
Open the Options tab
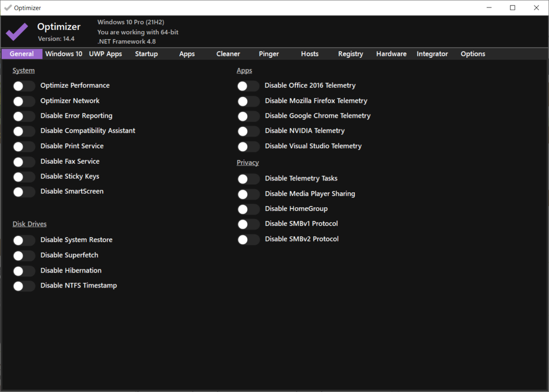coord(473,54)
